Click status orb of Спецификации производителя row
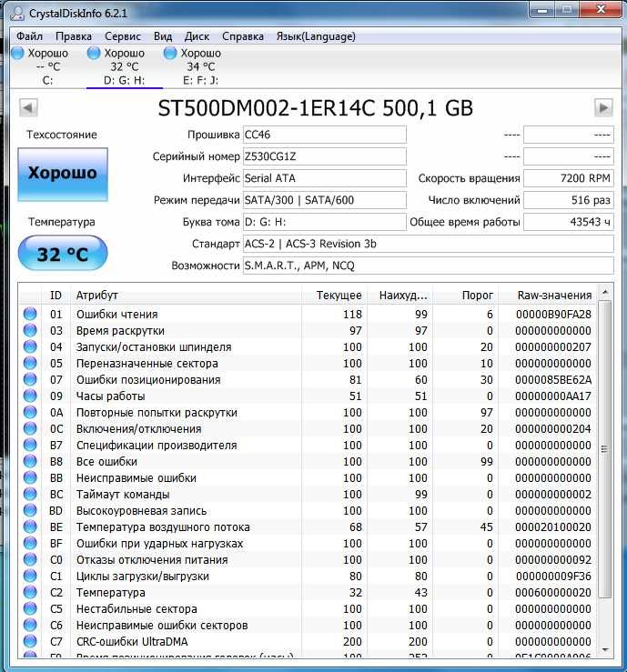 click(30, 445)
